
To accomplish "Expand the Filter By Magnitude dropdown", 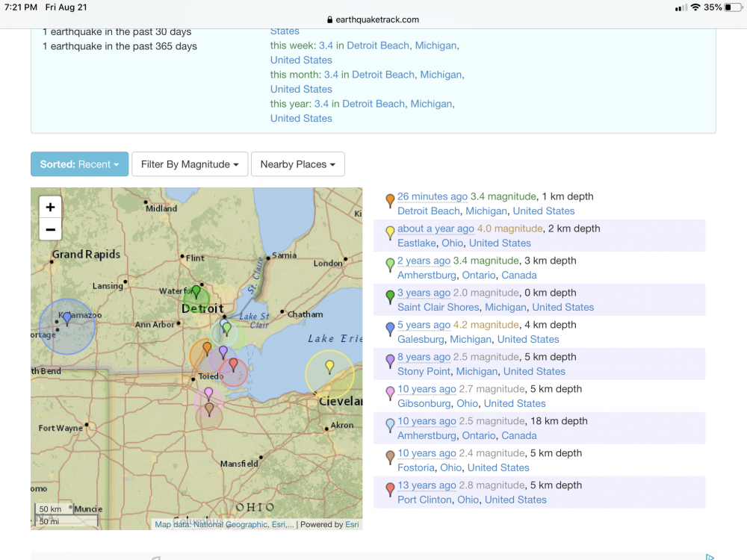I will [190, 164].
